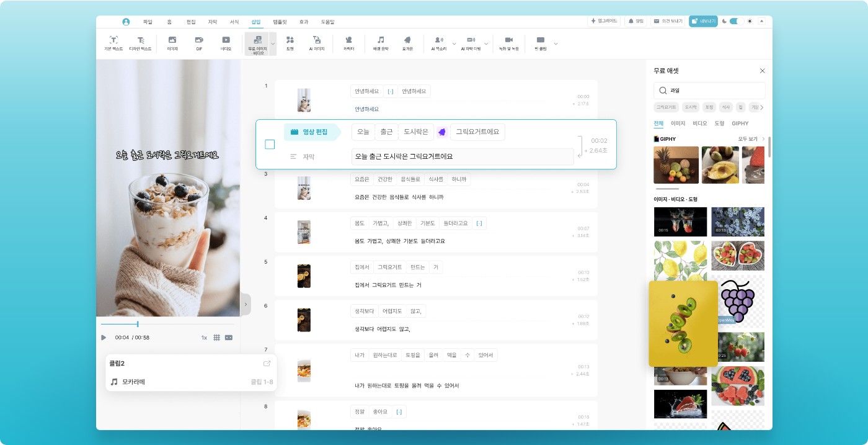Click the asset panel vertical scrollbar
868x445 pixels.
pyautogui.click(x=769, y=146)
